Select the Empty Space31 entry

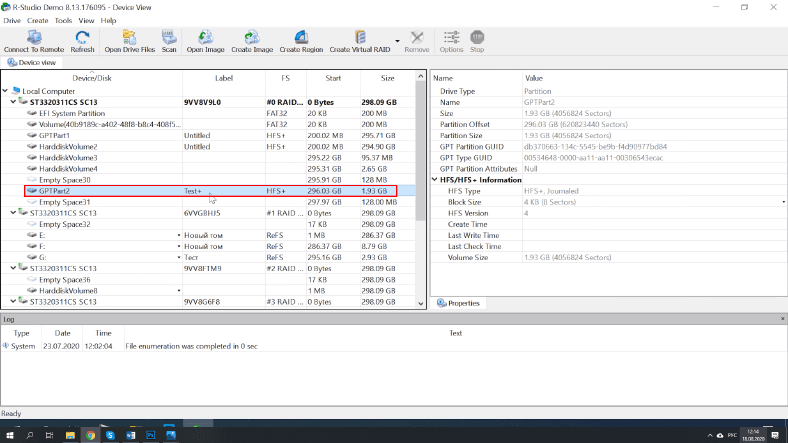[63, 201]
